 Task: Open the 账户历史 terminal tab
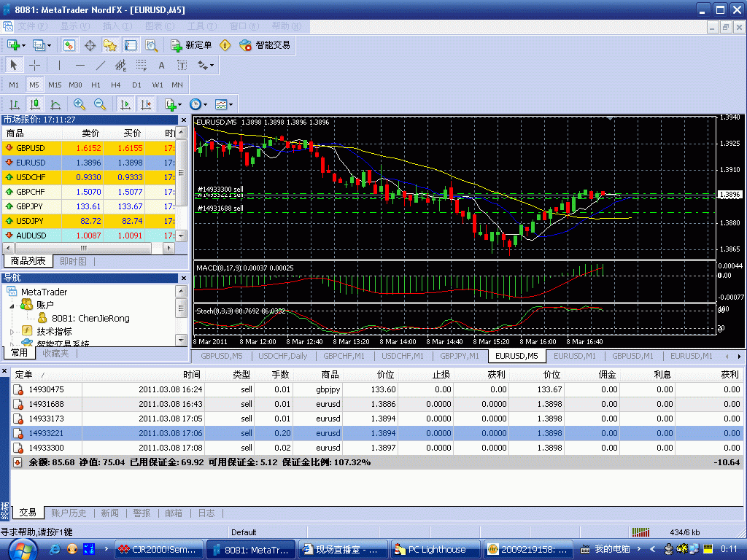pos(69,513)
